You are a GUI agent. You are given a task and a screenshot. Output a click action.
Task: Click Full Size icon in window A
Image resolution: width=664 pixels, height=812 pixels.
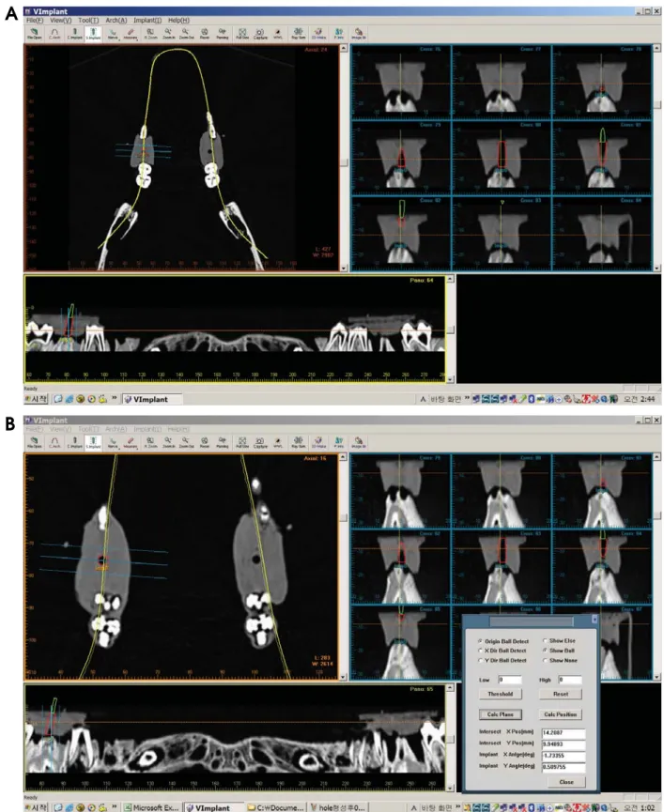(x=242, y=34)
